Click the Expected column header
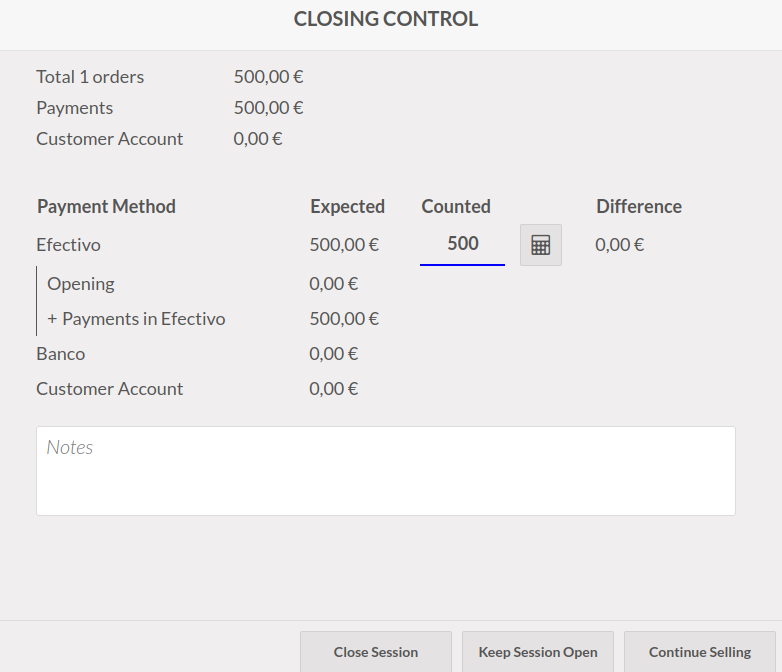Screen dimensions: 782x672 point(347,207)
